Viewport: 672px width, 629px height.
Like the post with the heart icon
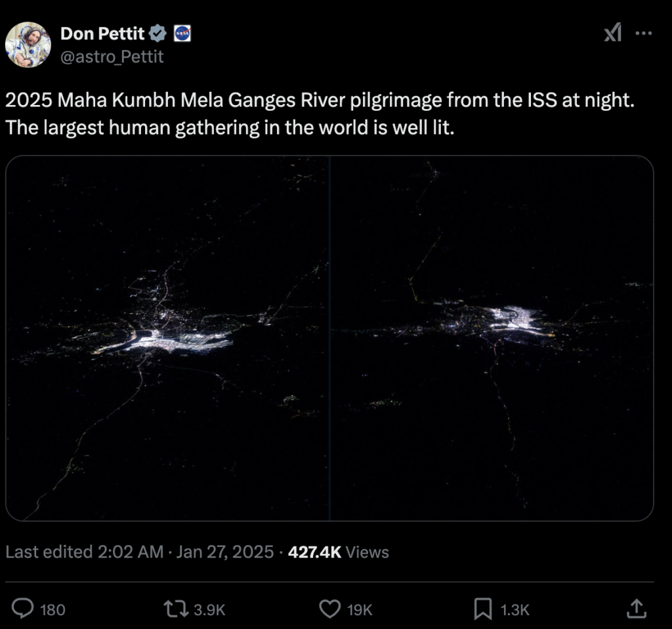329,609
